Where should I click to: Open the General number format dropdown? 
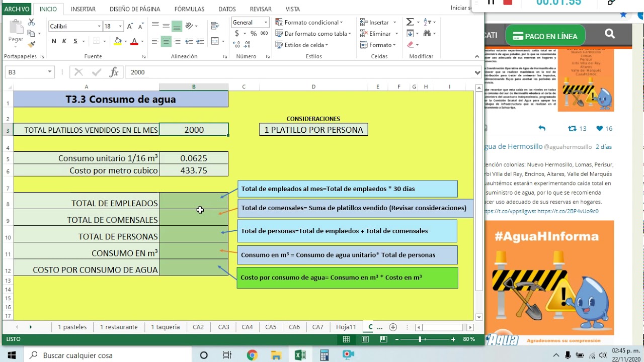(265, 22)
